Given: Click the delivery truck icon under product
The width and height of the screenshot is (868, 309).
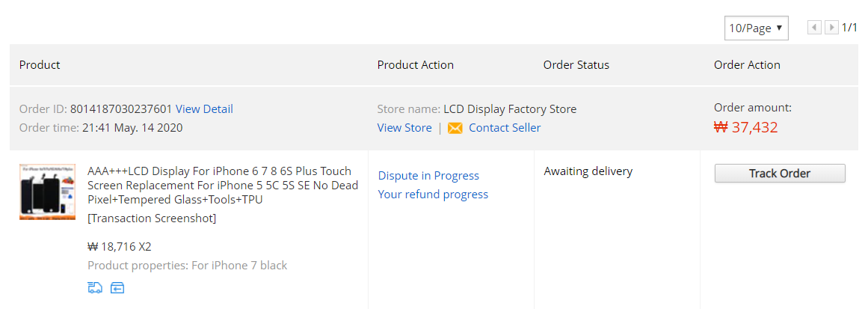Looking at the screenshot, I should (x=95, y=287).
